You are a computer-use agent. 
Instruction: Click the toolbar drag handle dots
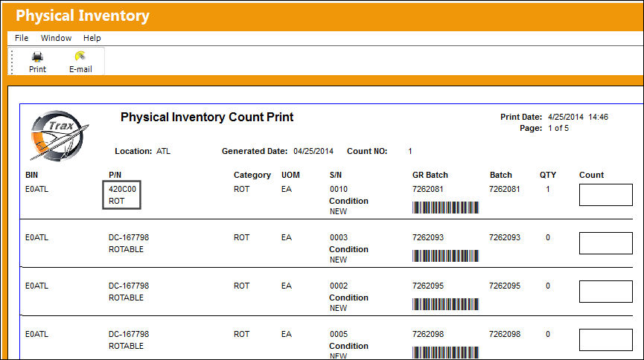(12, 62)
